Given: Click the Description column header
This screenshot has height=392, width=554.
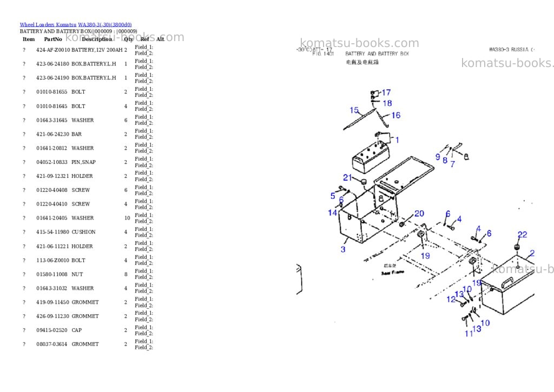Looking at the screenshot, I should tap(97, 39).
